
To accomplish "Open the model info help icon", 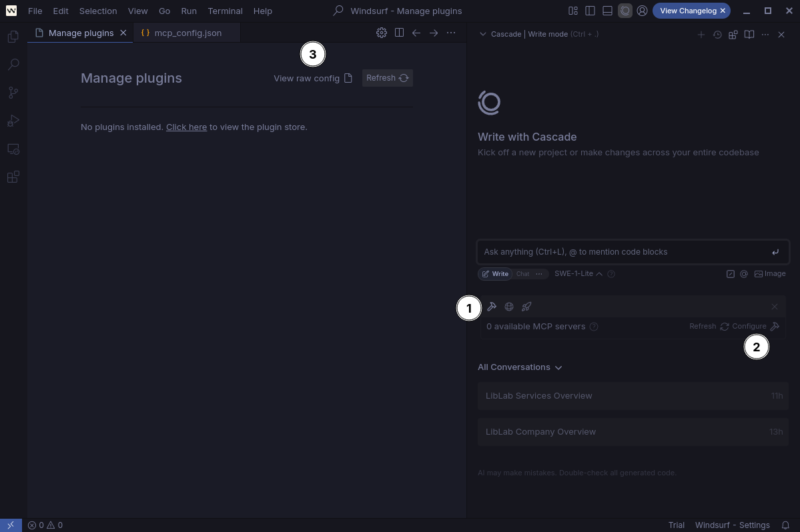I will pos(611,273).
